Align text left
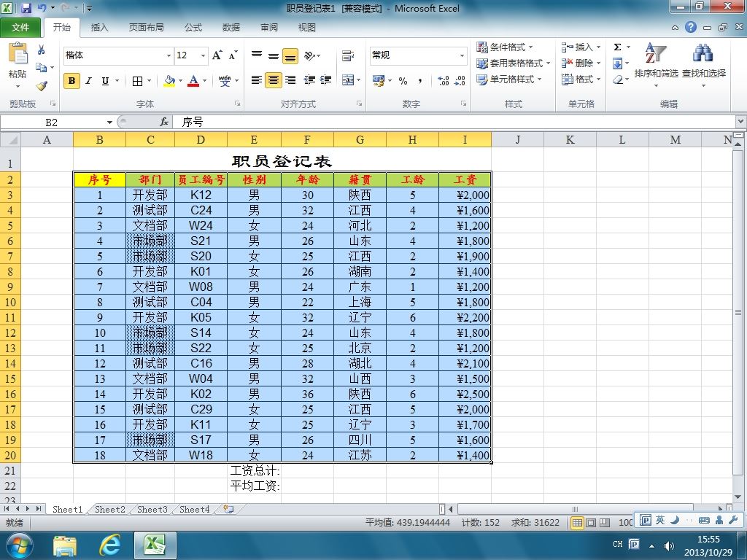This screenshot has height=560, width=747. click(257, 80)
